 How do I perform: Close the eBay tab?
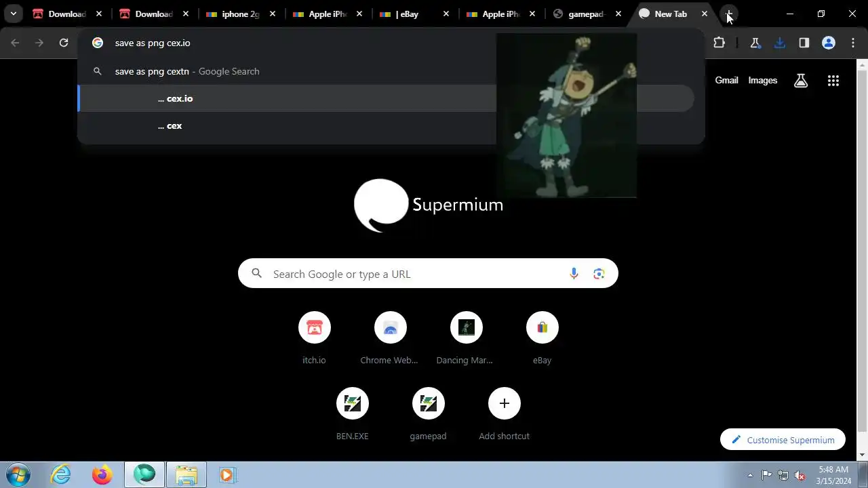click(446, 14)
